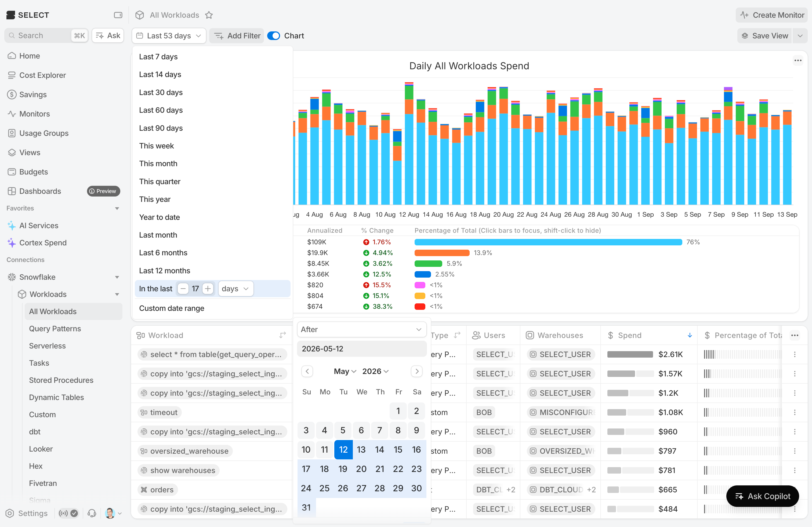Go to next month in calendar
Image resolution: width=812 pixels, height=527 pixels.
[416, 371]
